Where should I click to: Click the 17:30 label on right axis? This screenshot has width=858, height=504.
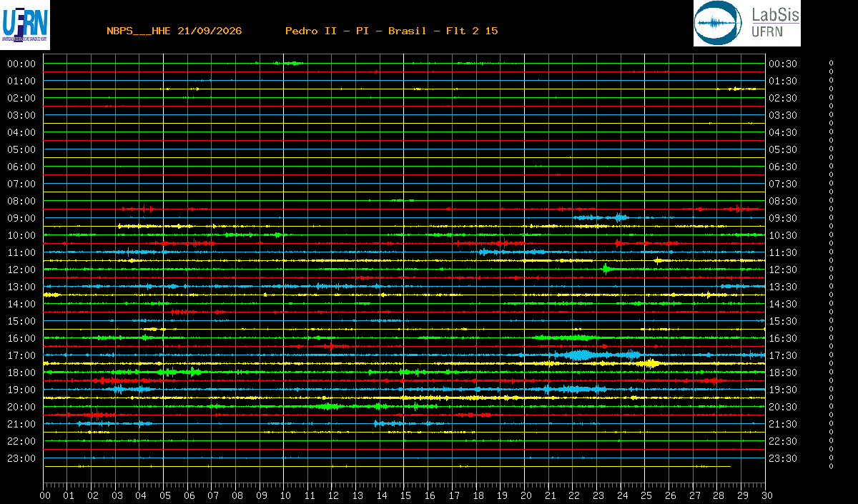click(783, 355)
